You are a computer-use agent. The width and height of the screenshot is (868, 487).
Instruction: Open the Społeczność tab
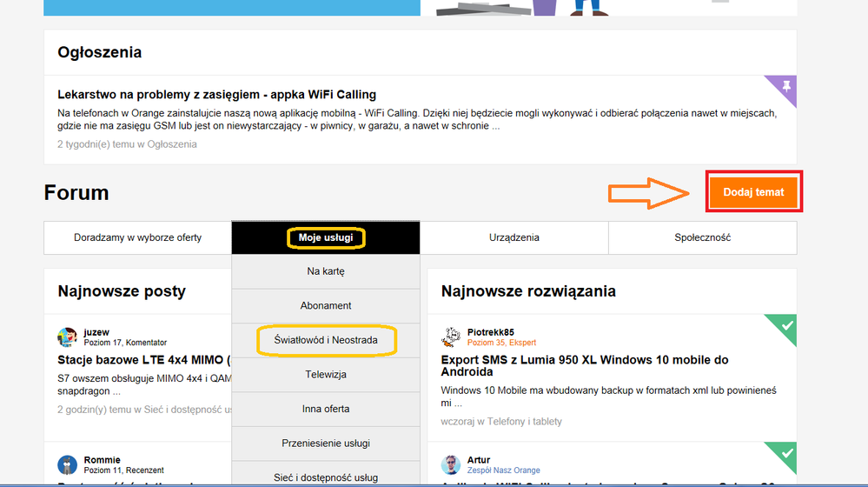(x=702, y=237)
